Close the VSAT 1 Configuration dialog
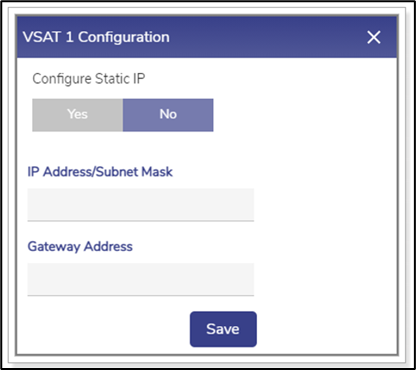 [374, 37]
